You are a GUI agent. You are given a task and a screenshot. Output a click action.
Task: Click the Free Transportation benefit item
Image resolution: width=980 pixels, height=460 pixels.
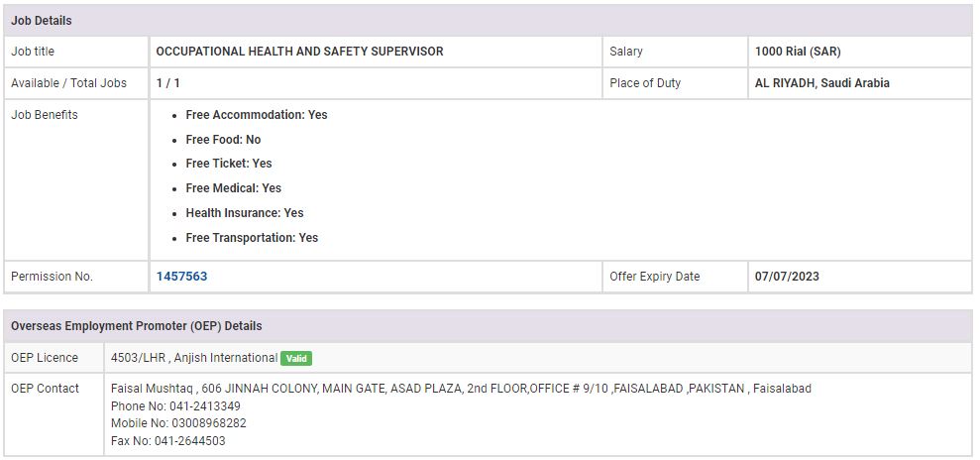pyautogui.click(x=252, y=238)
